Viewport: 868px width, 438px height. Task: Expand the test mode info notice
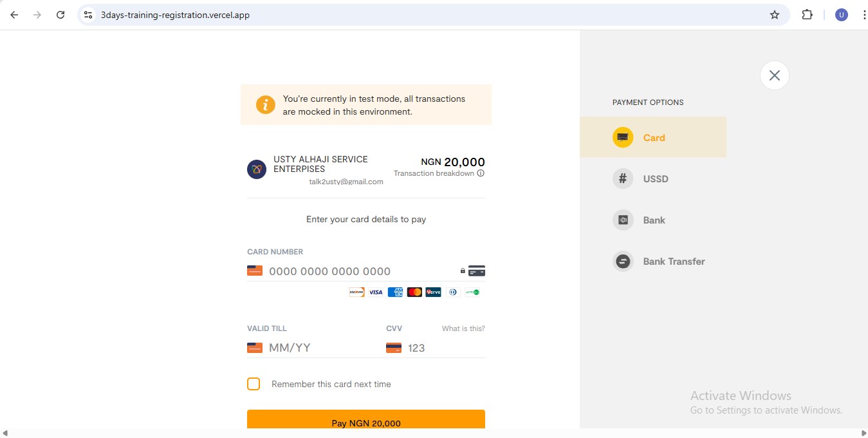[265, 104]
